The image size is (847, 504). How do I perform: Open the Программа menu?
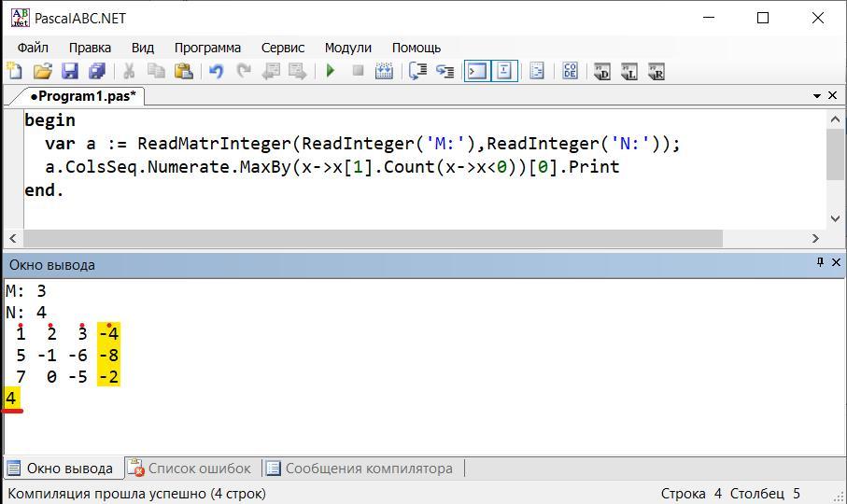(x=207, y=47)
